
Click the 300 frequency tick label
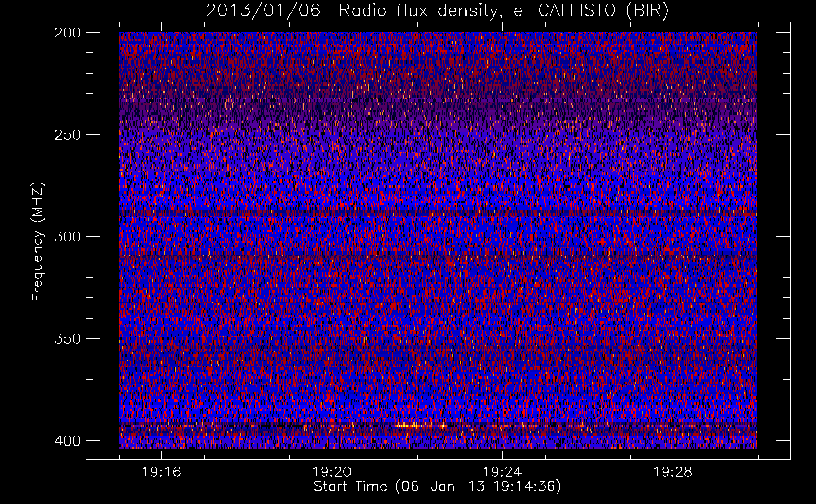pyautogui.click(x=67, y=236)
